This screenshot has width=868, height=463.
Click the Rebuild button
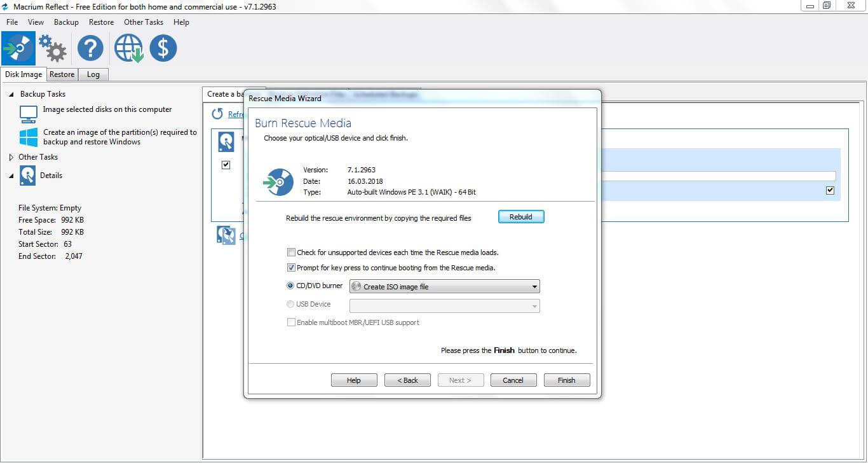(x=521, y=217)
